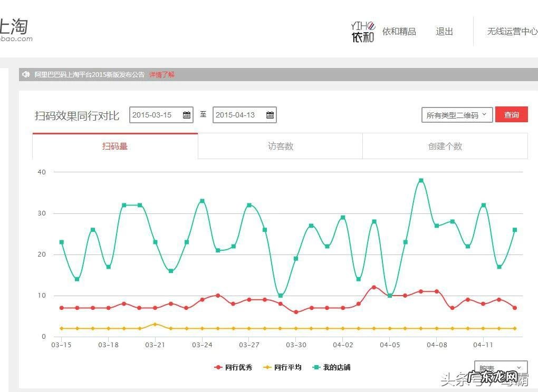Open the 详情了解 announcement link
Viewport: 538px width, 392px height.
(161, 75)
